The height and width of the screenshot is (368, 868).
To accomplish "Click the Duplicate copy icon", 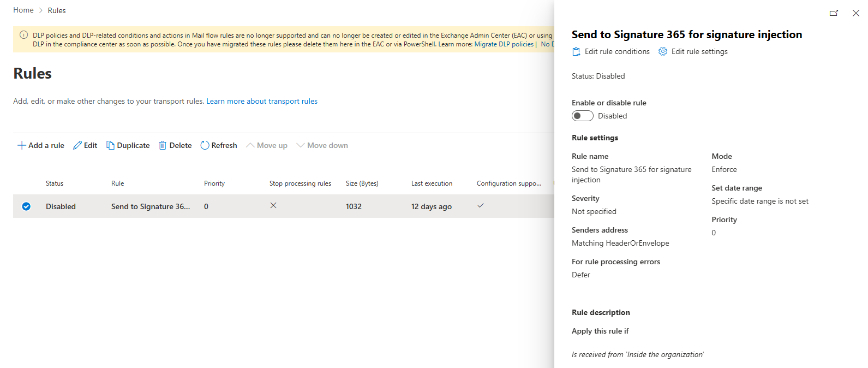I will point(110,145).
